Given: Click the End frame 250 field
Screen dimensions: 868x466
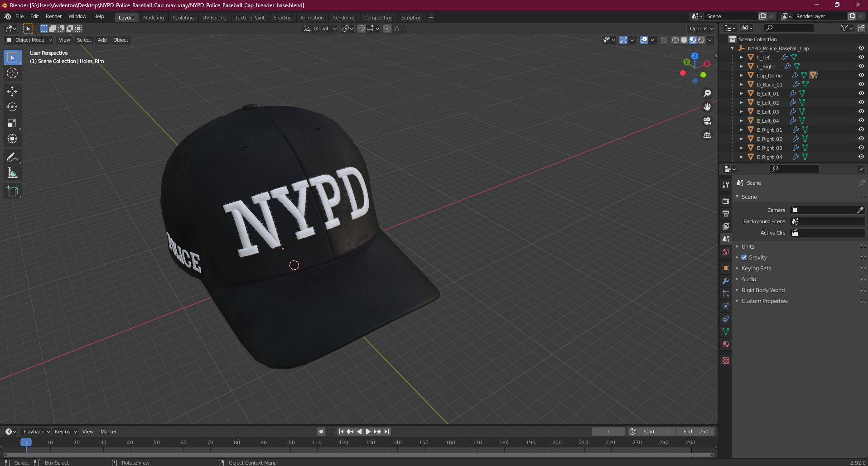Looking at the screenshot, I should click(696, 432).
